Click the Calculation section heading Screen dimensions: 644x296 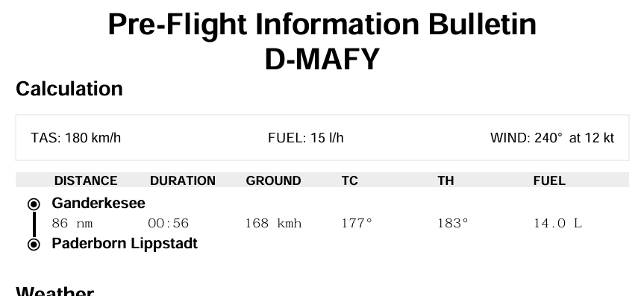69,89
